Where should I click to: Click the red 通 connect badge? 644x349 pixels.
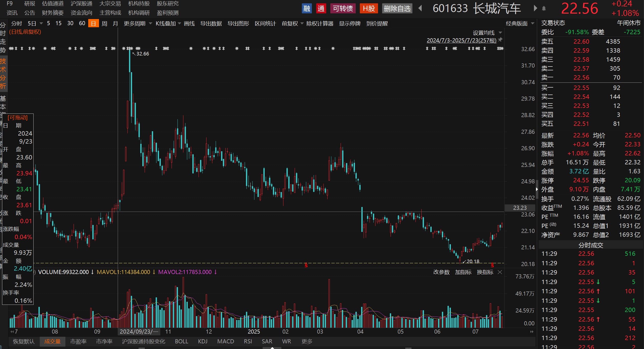click(321, 8)
